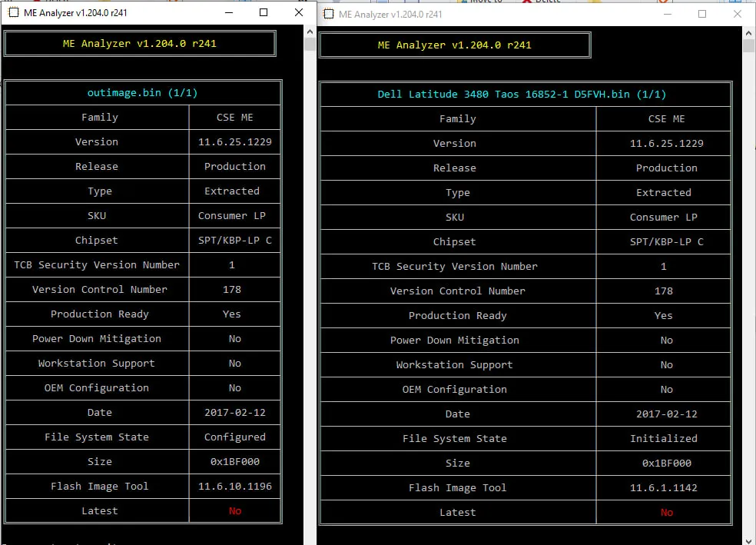Click the left window title bar text
Screen dimensions: 756x545
click(75, 13)
